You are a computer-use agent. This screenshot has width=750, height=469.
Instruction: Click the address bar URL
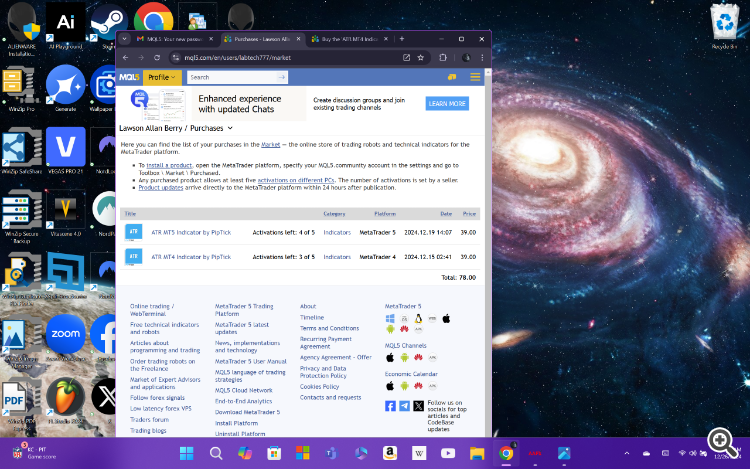pos(237,57)
